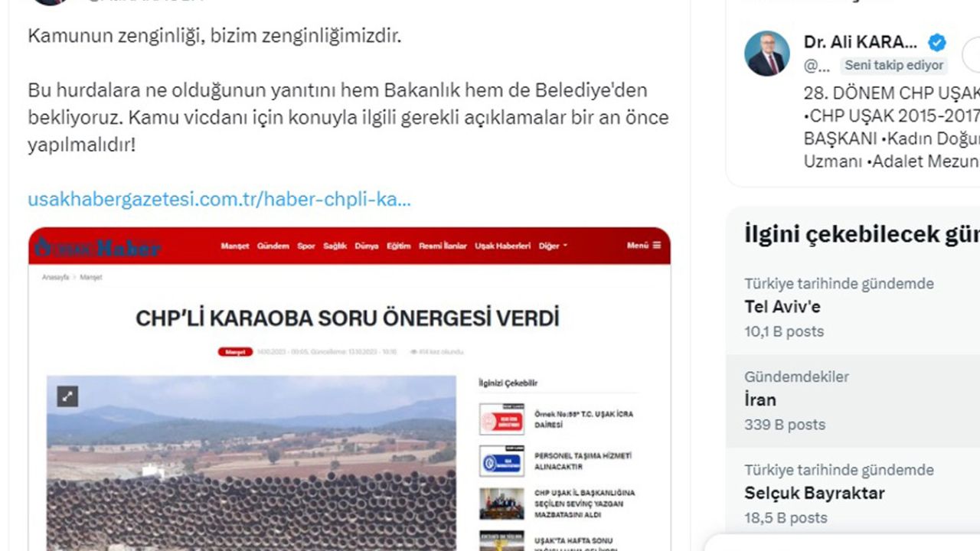The height and width of the screenshot is (551, 980).
Task: Click the Uşak Haber site logo
Action: tap(97, 246)
